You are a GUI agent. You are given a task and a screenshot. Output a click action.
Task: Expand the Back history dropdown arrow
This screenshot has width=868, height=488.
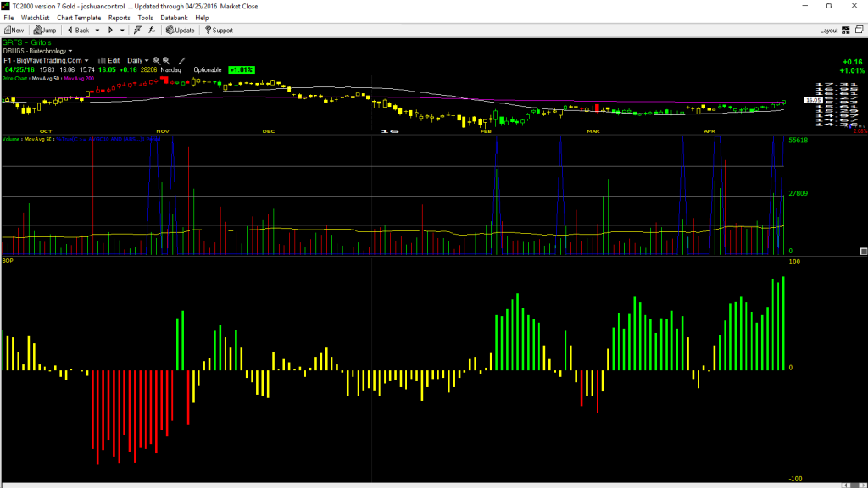pos(97,30)
